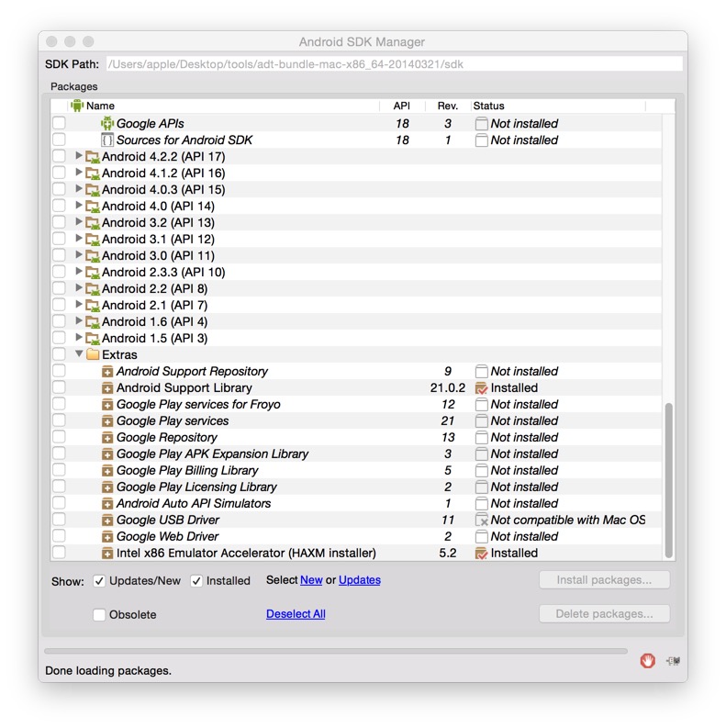Collapse the Extras group
Screen dimensions: 726x728
[x=79, y=354]
